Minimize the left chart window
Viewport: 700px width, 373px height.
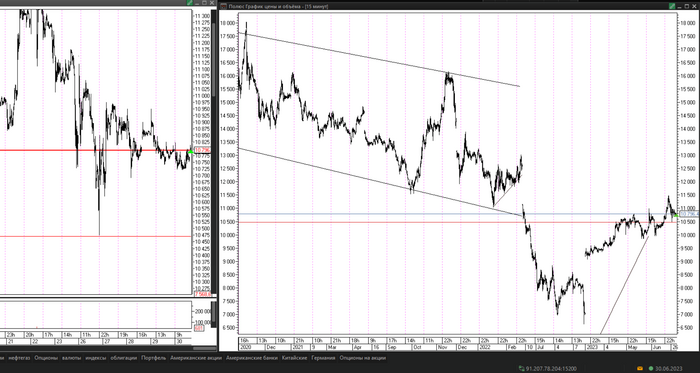[x=197, y=3]
